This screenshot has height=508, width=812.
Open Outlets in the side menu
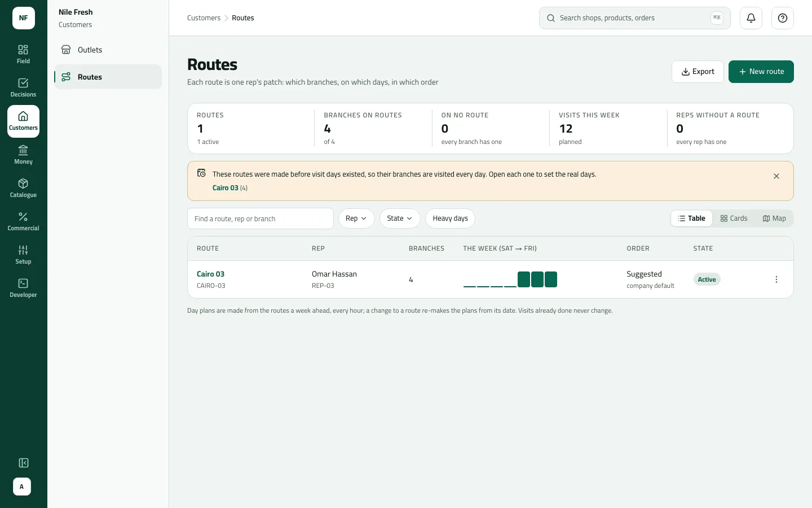108,50
